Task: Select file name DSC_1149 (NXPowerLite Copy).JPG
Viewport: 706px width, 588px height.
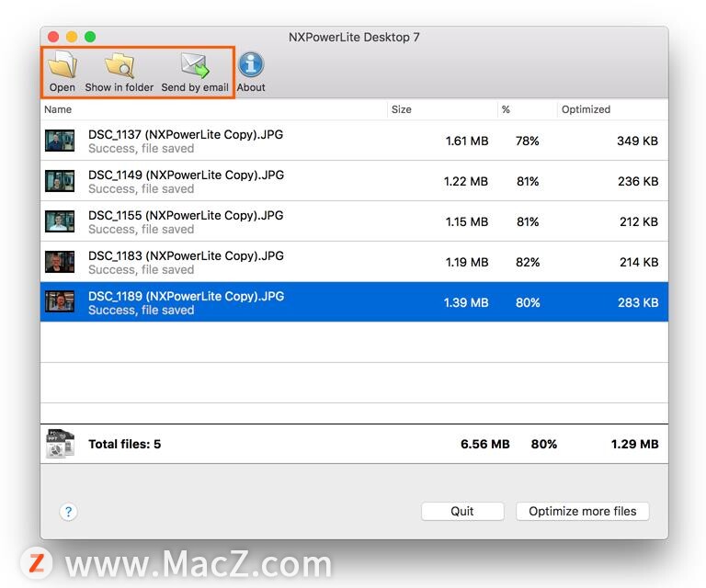Action: coord(186,175)
